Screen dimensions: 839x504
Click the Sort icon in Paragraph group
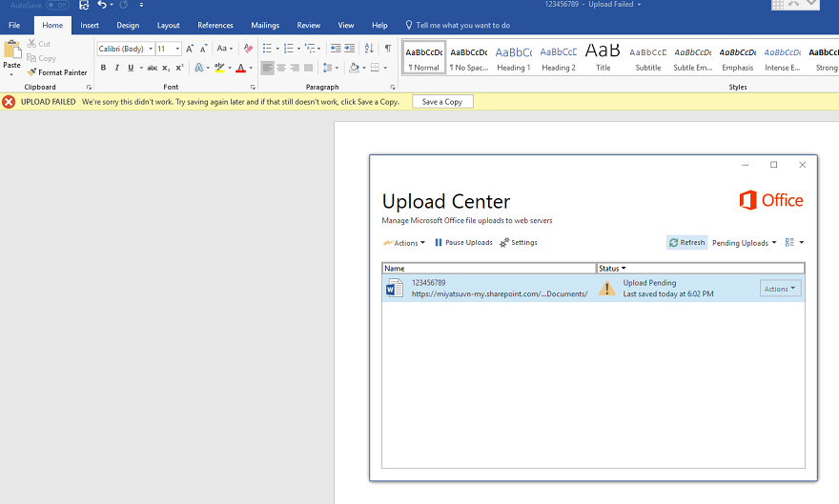click(x=370, y=49)
